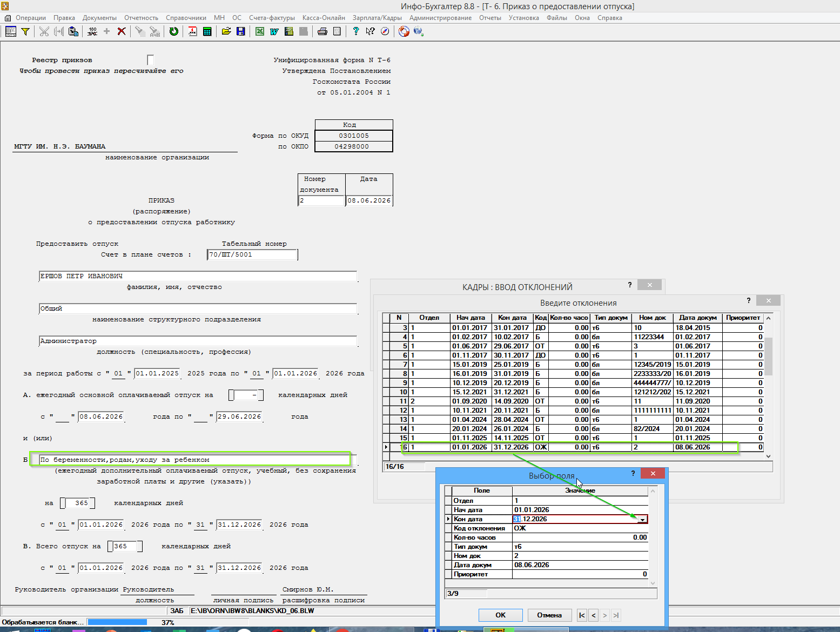
Task: Click the Тип докум value т6 in Выбор поля
Action: tap(580, 547)
